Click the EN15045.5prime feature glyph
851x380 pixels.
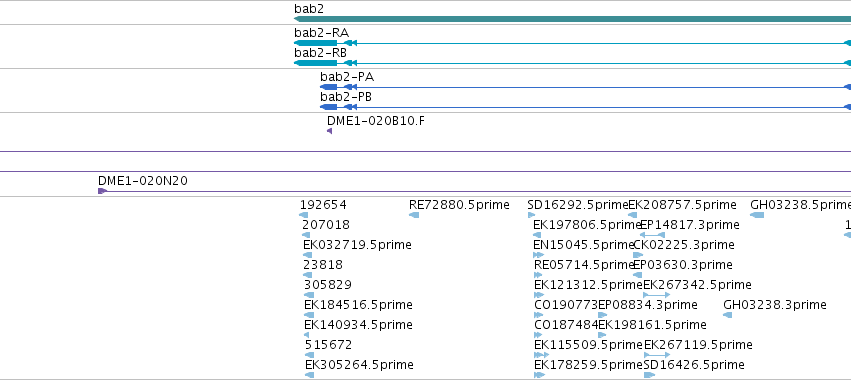(538, 255)
